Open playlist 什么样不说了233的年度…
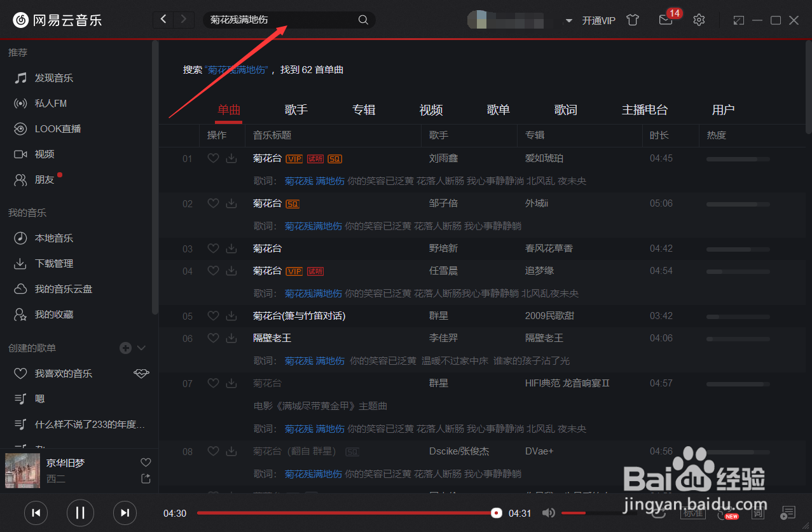The width and height of the screenshot is (812, 532). click(x=90, y=424)
